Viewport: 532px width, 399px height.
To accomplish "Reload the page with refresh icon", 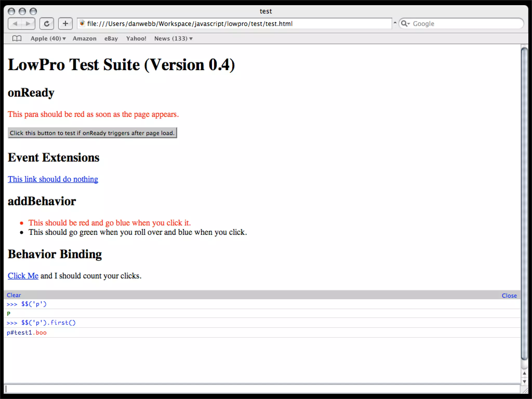I will pos(47,24).
